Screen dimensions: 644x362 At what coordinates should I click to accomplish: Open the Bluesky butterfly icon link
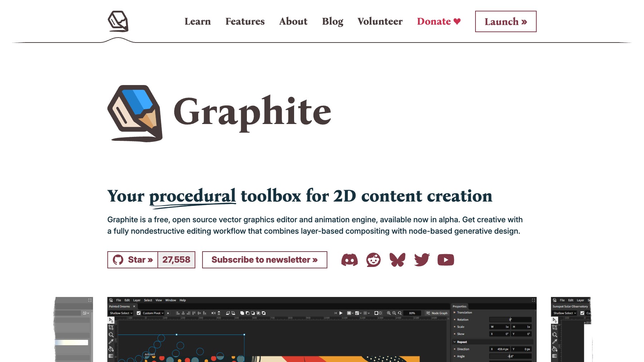tap(397, 260)
